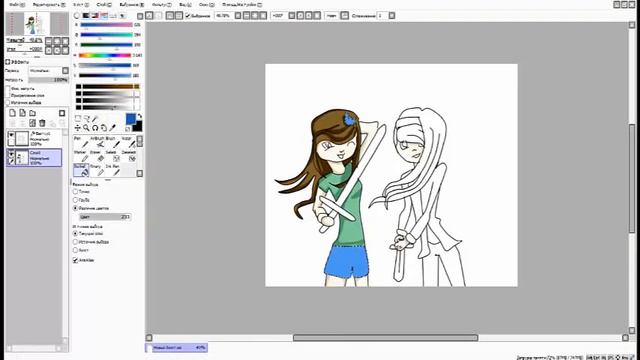Delete layer with the trash icon
640x360 pixels.
point(42,123)
